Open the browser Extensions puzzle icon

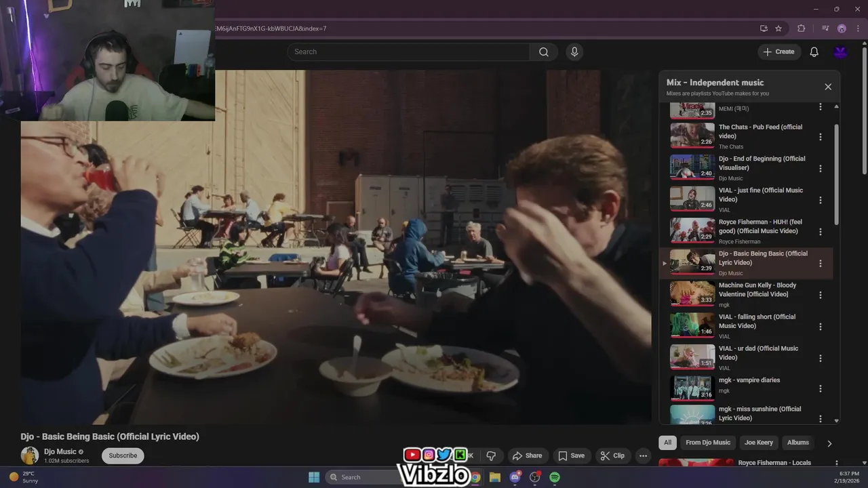point(802,28)
